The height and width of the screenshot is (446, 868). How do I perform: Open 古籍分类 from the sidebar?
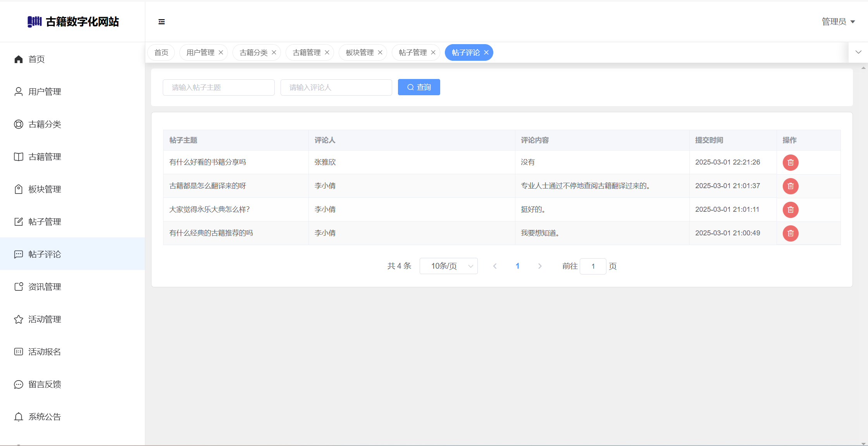click(x=45, y=124)
